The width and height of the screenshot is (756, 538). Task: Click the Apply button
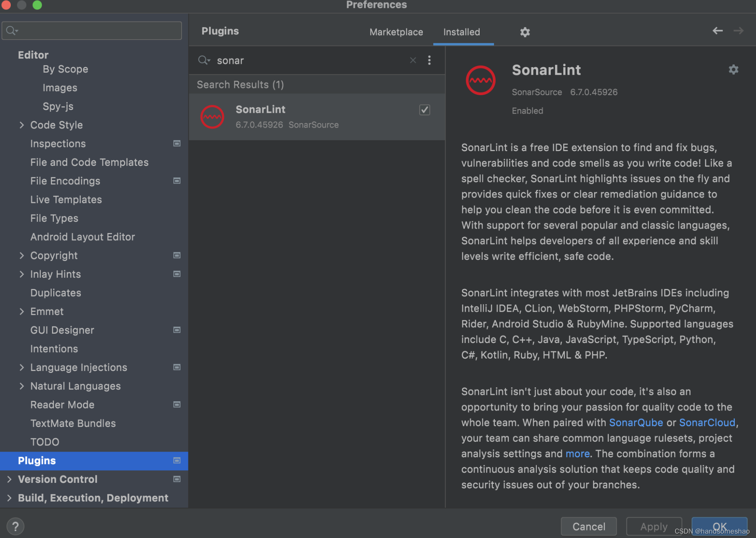654,526
